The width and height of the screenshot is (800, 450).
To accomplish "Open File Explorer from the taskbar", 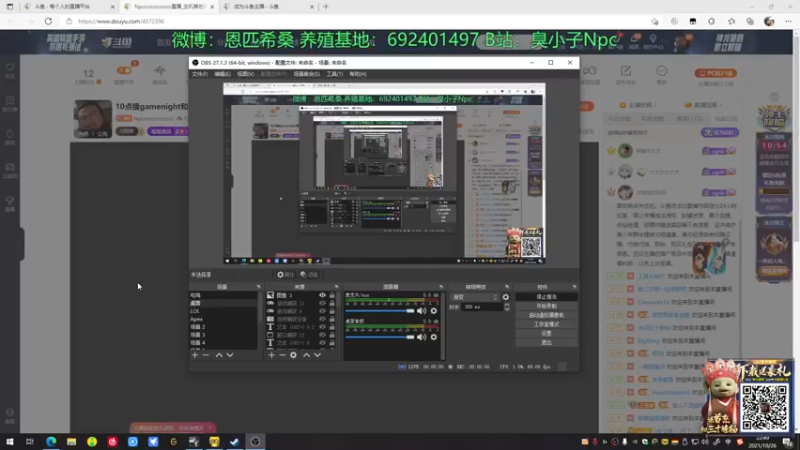I will click(71, 442).
